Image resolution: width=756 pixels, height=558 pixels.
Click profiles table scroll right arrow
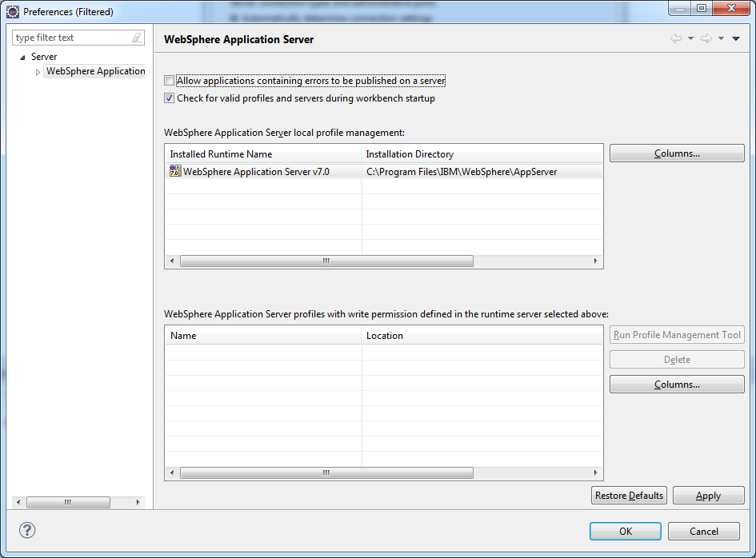point(595,472)
